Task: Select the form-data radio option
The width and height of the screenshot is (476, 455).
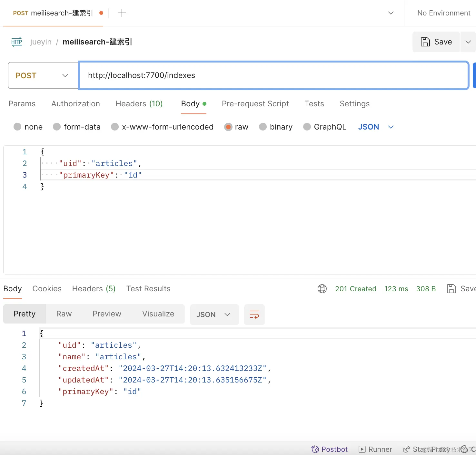Action: (x=57, y=127)
